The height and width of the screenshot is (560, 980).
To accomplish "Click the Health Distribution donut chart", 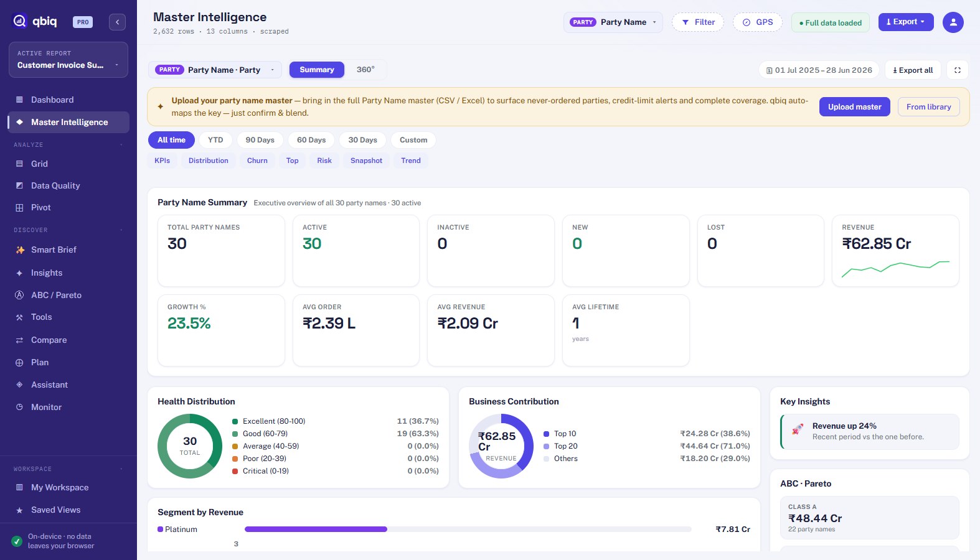I will tap(190, 446).
